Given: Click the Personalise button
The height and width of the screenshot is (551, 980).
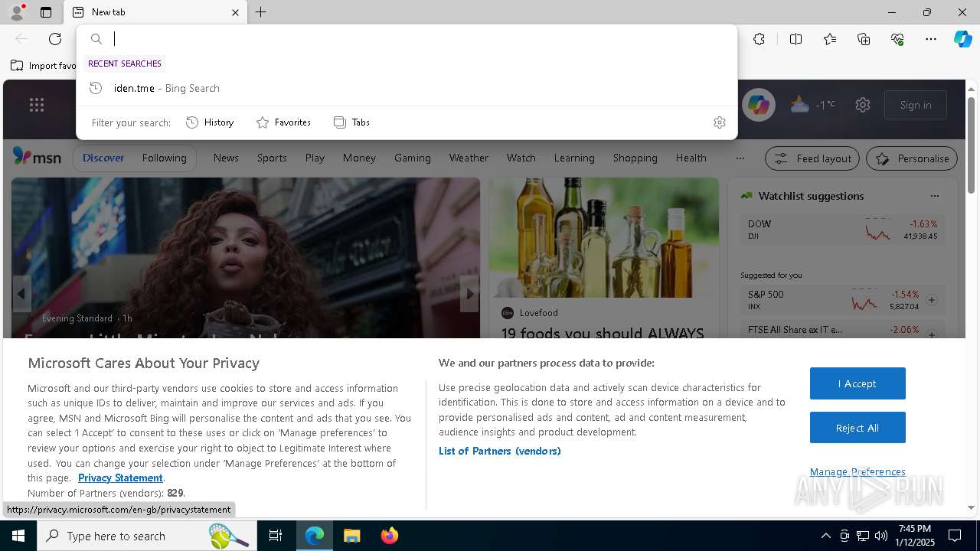Looking at the screenshot, I should click(x=912, y=158).
